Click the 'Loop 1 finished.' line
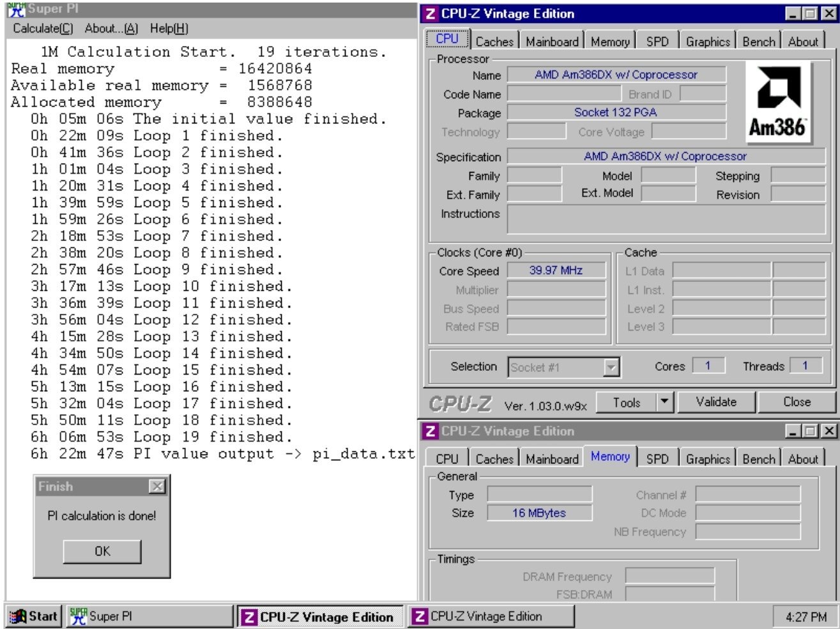Image resolution: width=840 pixels, height=629 pixels. (157, 136)
